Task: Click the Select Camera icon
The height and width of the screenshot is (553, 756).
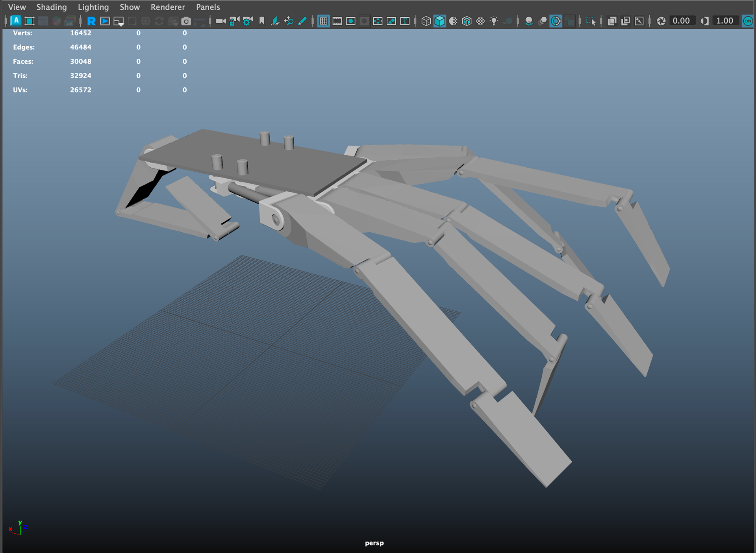Action: pyautogui.click(x=221, y=21)
